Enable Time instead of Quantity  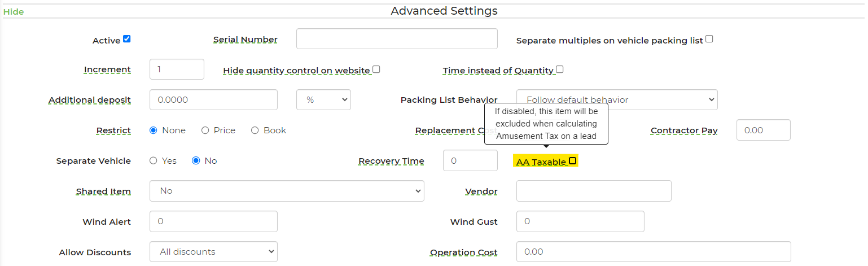pos(560,69)
